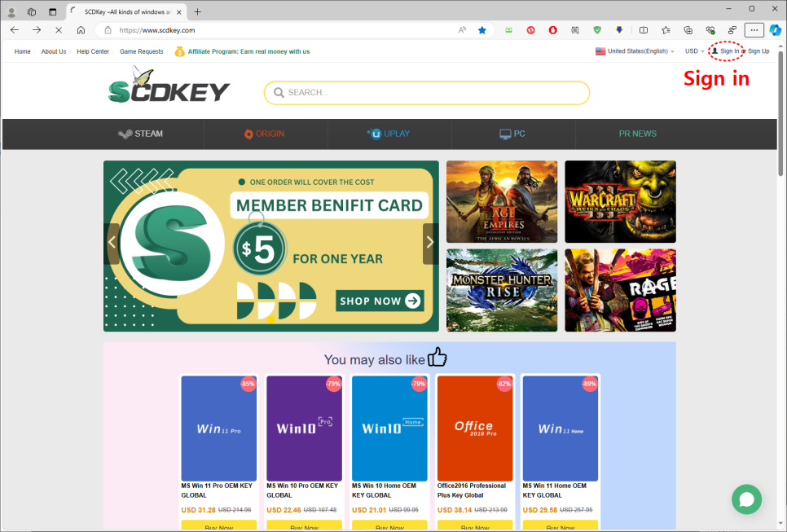Open the blue download-arrow extension icon
Screen dimensions: 787x532
[619, 30]
